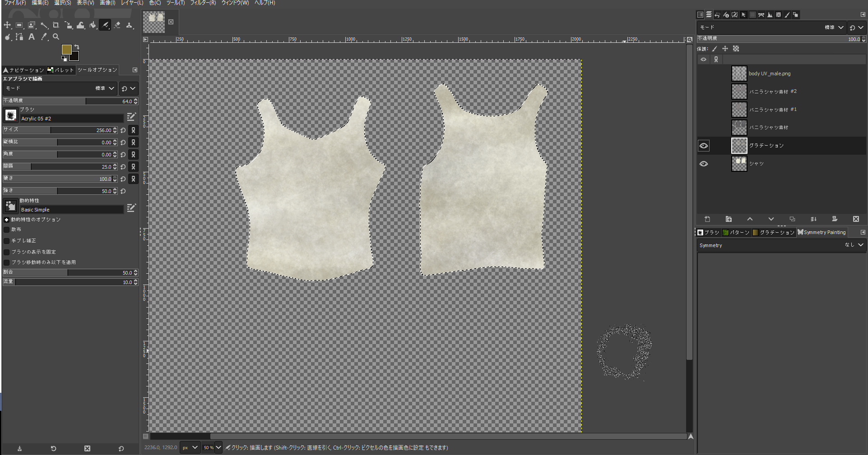Screen dimensions: 868x455
Task: Select the Smudge tool
Action: coord(7,37)
